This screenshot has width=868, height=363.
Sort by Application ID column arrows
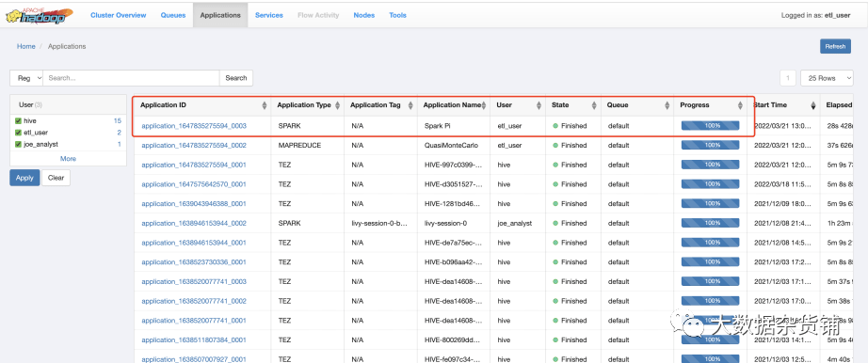[x=264, y=105]
